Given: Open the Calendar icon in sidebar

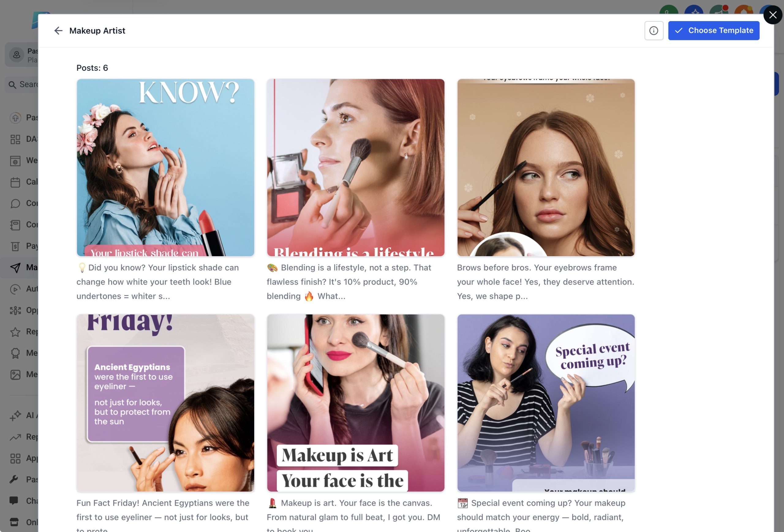Looking at the screenshot, I should [15, 182].
